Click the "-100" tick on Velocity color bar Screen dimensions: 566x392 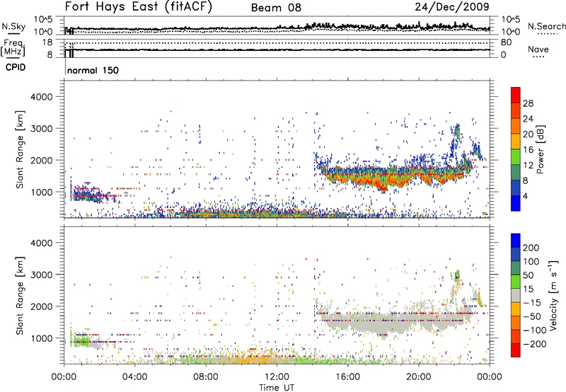[x=535, y=330]
